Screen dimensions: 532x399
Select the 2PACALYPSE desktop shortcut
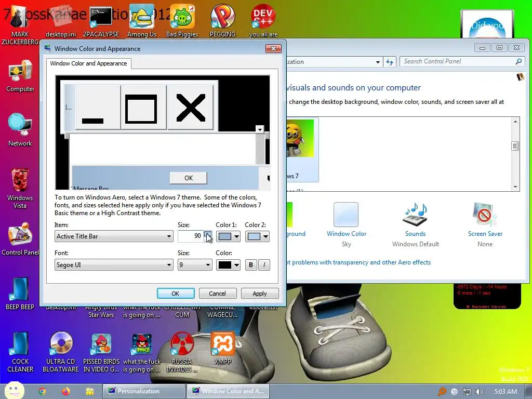click(101, 21)
